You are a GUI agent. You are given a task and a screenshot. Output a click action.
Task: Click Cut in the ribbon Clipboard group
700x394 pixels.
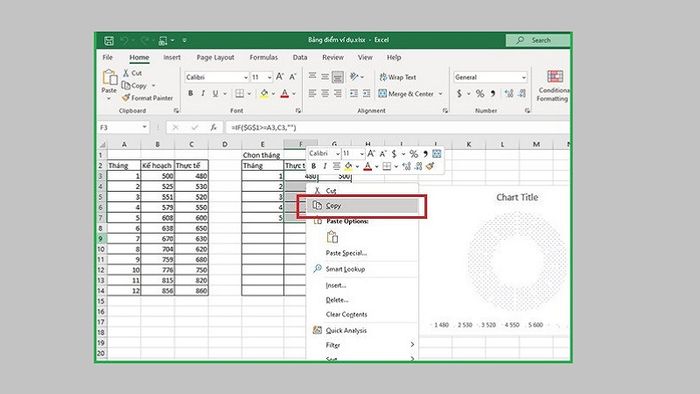(x=132, y=73)
